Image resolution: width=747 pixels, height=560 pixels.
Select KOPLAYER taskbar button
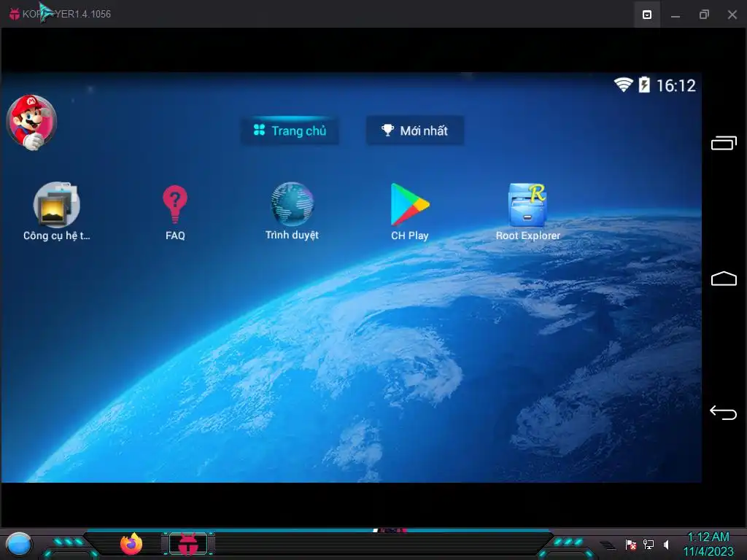[188, 544]
